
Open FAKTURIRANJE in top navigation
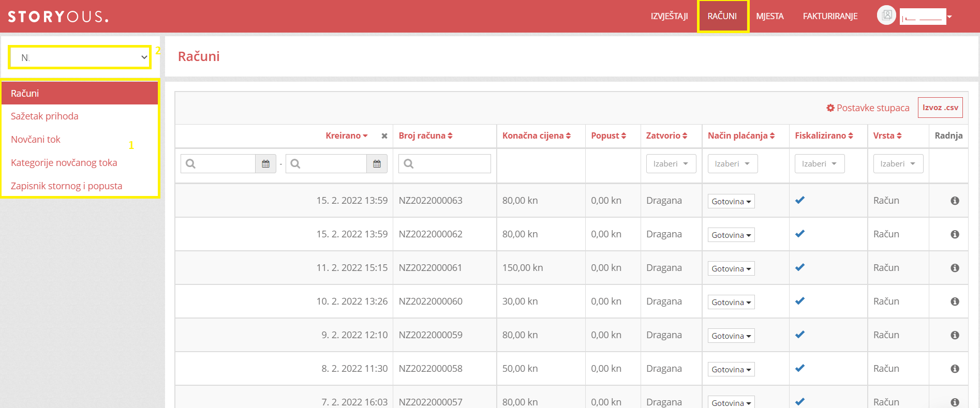tap(830, 16)
